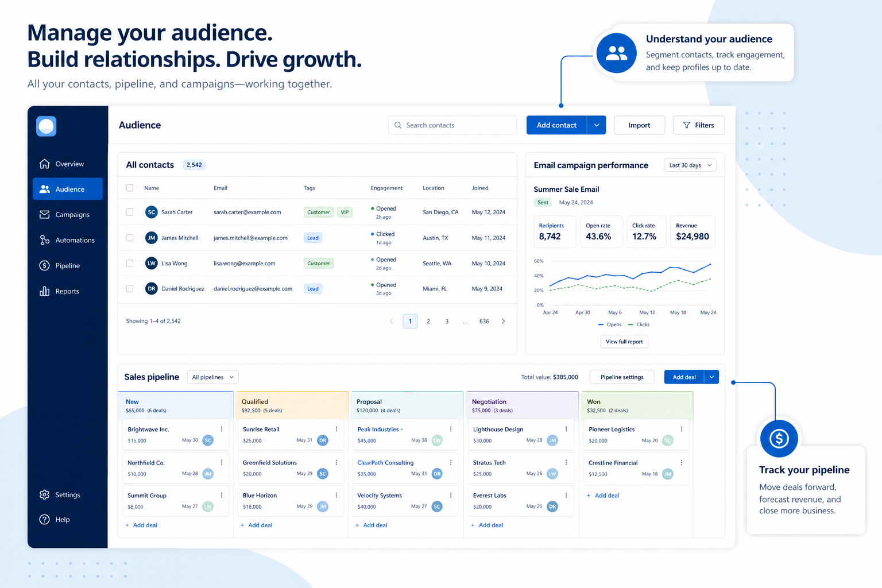Open Reports from sidebar

pyautogui.click(x=68, y=291)
